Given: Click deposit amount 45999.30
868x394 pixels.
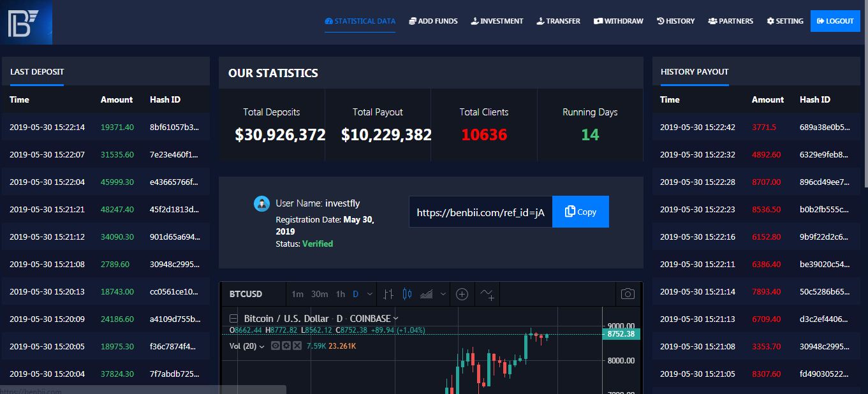Looking at the screenshot, I should tap(117, 182).
